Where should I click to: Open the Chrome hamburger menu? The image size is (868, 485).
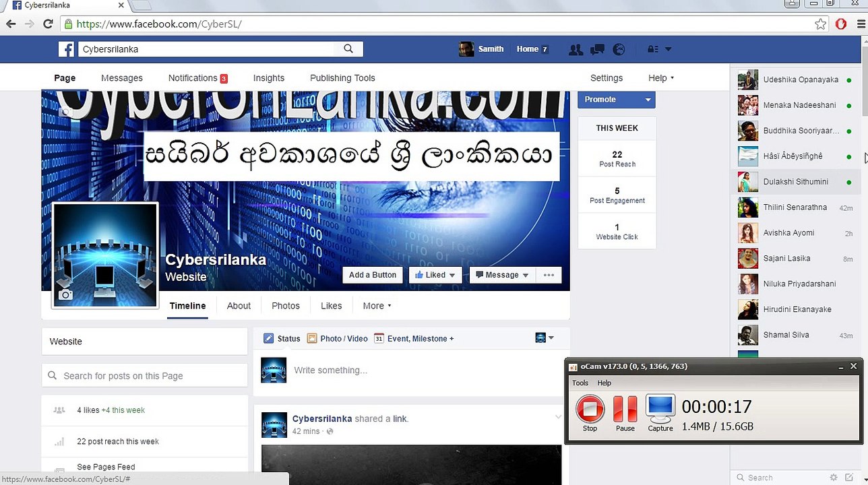point(861,24)
